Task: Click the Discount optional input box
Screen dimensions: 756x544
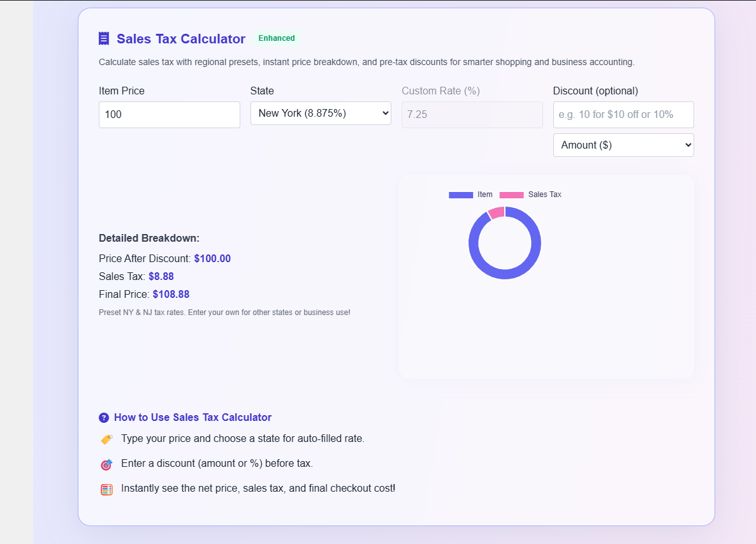Action: tap(623, 115)
